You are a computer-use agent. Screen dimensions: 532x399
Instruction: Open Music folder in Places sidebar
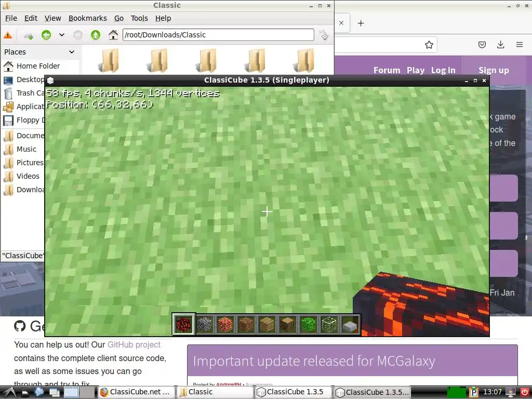pos(23,149)
